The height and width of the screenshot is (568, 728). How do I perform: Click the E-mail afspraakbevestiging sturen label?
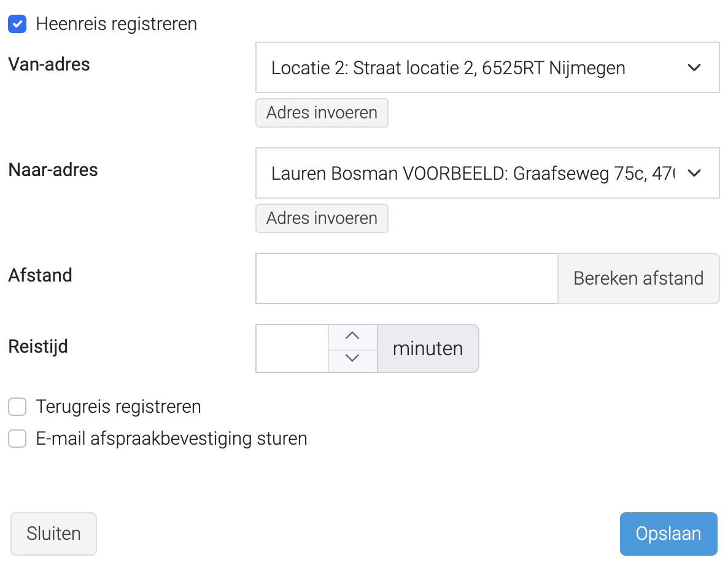click(171, 439)
